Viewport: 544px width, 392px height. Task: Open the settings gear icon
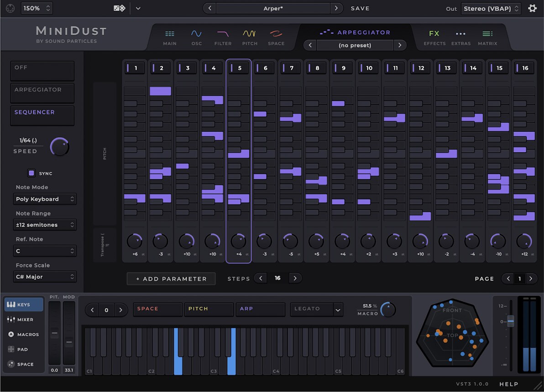pyautogui.click(x=532, y=8)
